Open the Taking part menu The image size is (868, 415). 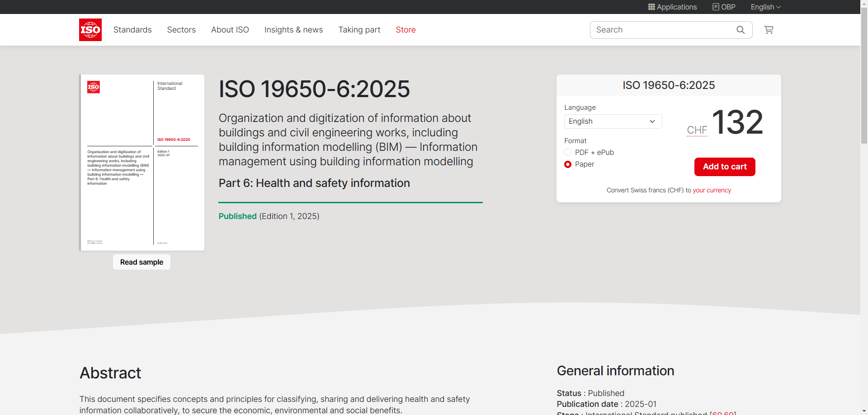point(359,30)
